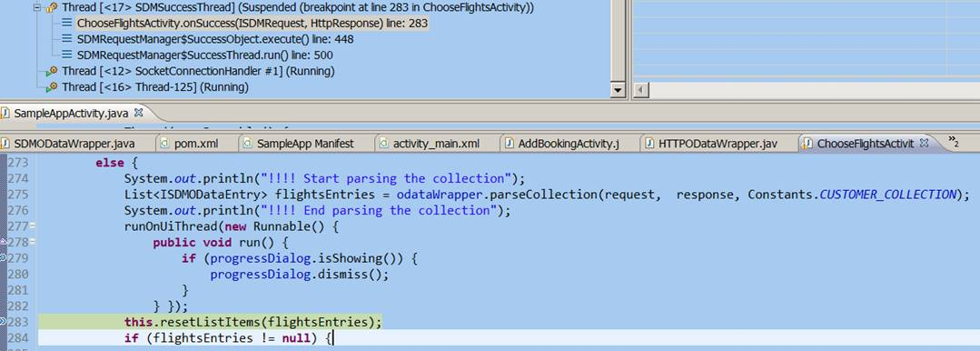
Task: Click the file icon on activity_main.xml tab
Action: [x=384, y=144]
